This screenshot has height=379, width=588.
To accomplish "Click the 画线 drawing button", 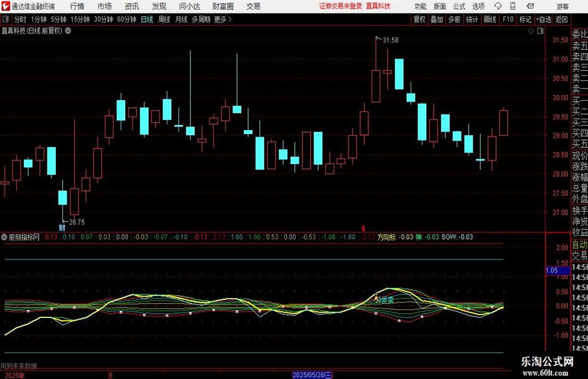I will (490, 19).
